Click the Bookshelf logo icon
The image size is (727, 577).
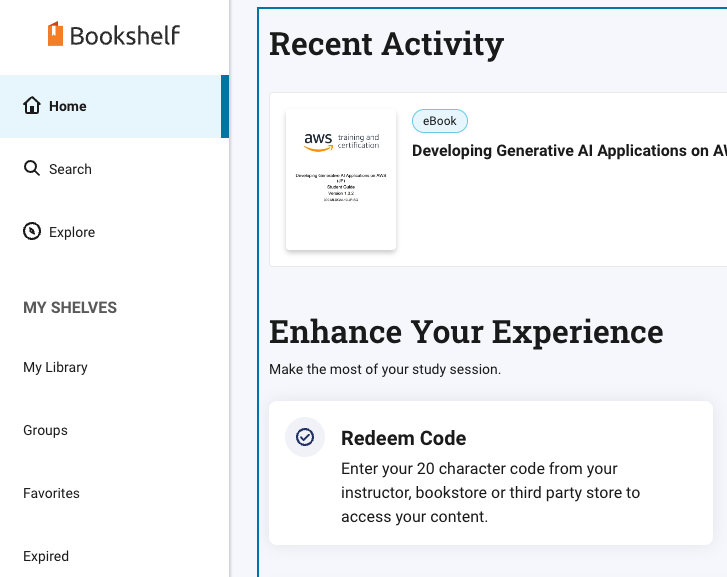point(55,35)
